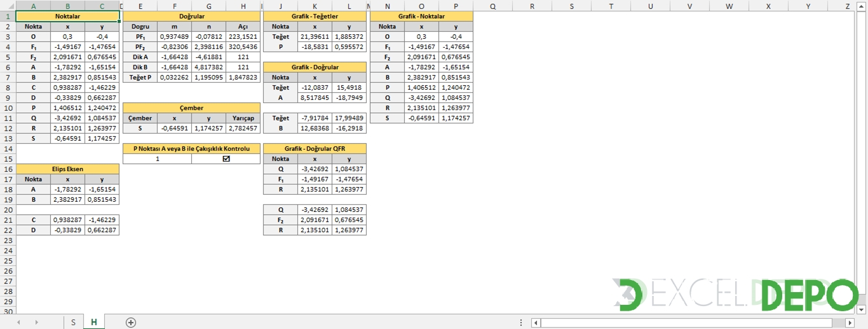Click the cell with value 1,847823
Viewport: 868px width, 329px height.
coord(243,77)
